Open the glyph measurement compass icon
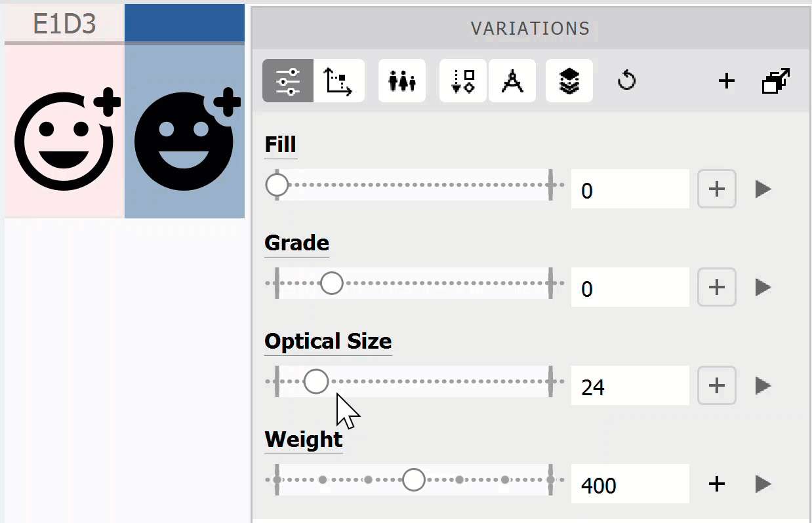812x523 pixels. (x=512, y=81)
